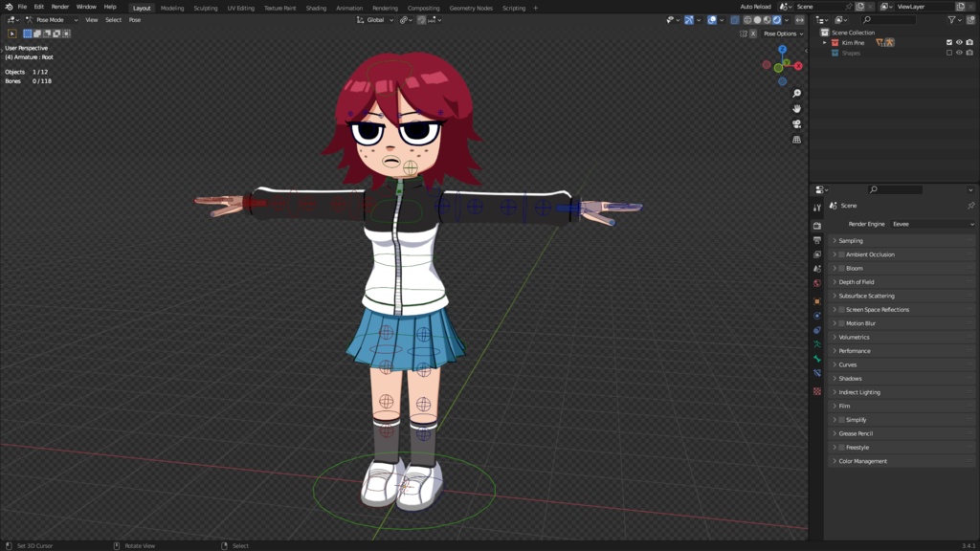Image resolution: width=980 pixels, height=551 pixels.
Task: Open the Render Engine dropdown
Action: pyautogui.click(x=931, y=223)
